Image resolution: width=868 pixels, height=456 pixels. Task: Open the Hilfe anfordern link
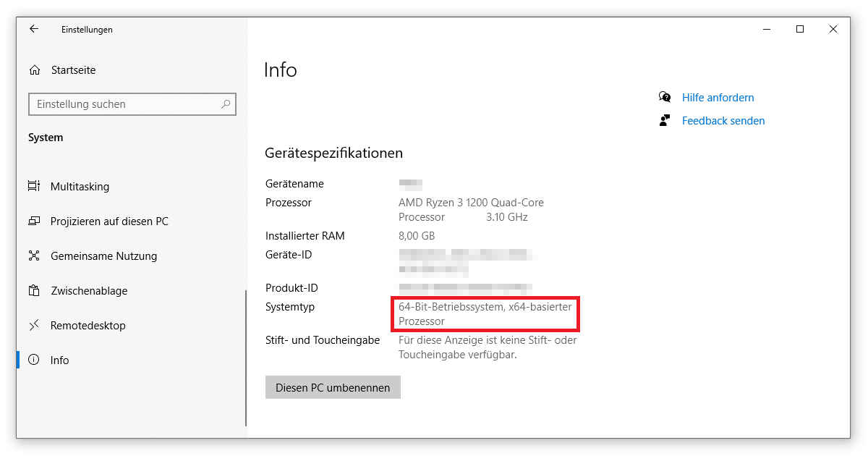[x=718, y=97]
